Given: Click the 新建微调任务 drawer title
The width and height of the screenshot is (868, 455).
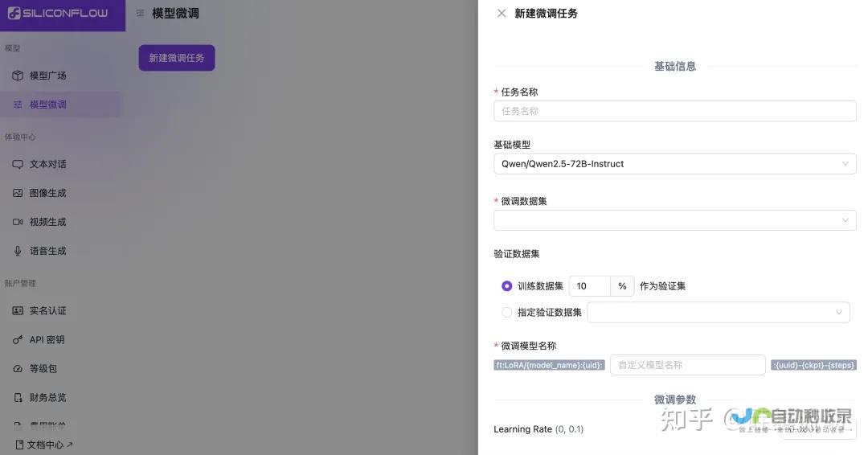Looking at the screenshot, I should [x=546, y=14].
